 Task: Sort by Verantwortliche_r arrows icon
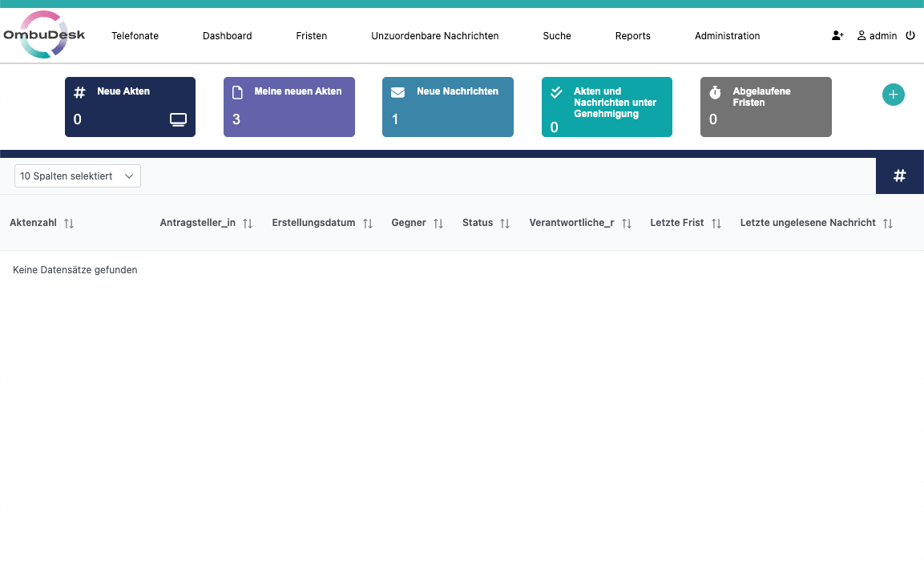(627, 224)
